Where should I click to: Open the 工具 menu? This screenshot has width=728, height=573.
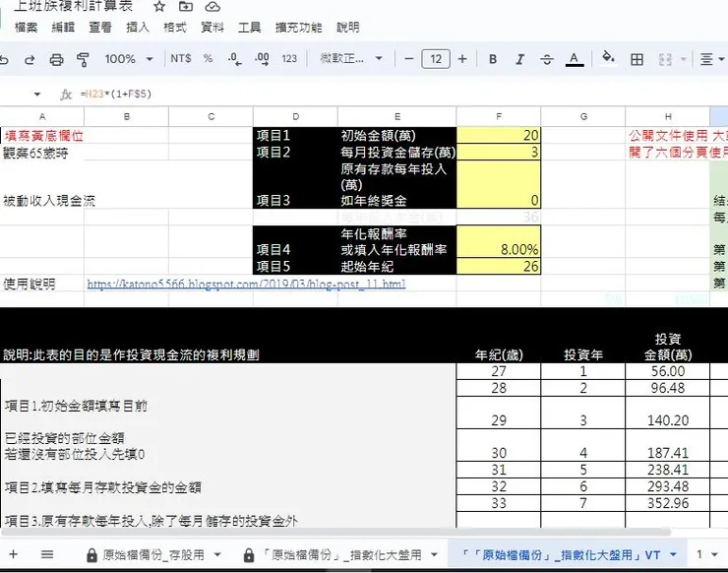pos(249,28)
